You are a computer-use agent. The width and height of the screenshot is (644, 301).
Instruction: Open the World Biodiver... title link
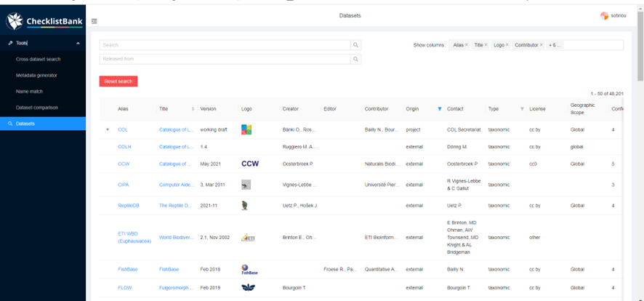pyautogui.click(x=177, y=237)
